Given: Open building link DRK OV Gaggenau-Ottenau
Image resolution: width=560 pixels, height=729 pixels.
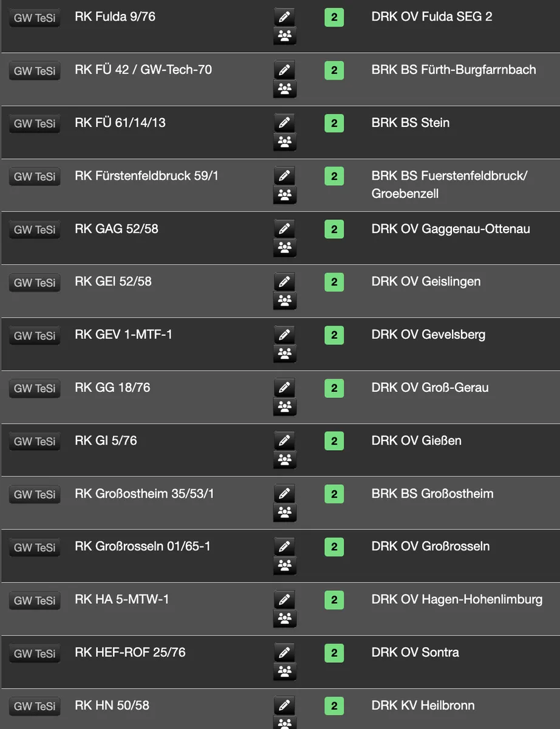Looking at the screenshot, I should click(x=450, y=229).
